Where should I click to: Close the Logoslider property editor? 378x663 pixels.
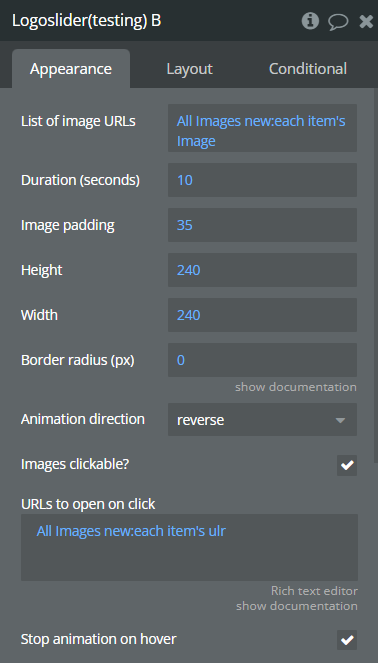[x=366, y=21]
